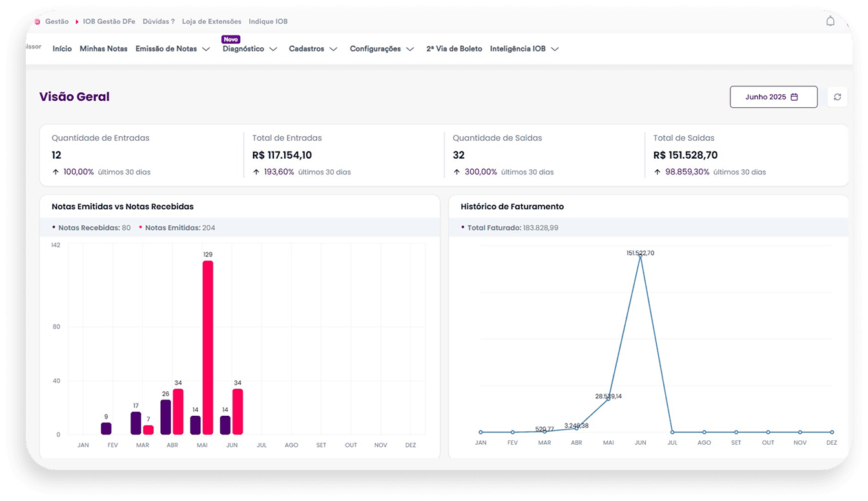Click the 98.859,30% growth indicator
This screenshot has width=868, height=501.
681,172
